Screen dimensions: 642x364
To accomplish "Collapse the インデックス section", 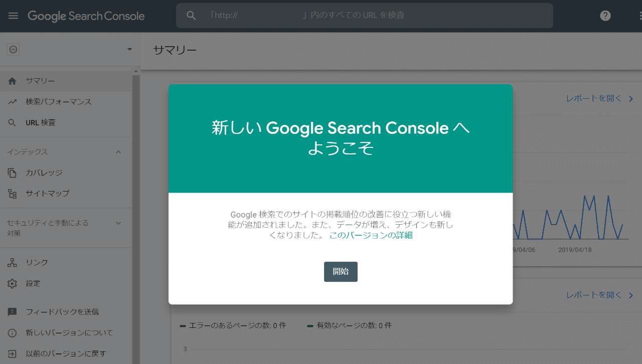I will (118, 151).
